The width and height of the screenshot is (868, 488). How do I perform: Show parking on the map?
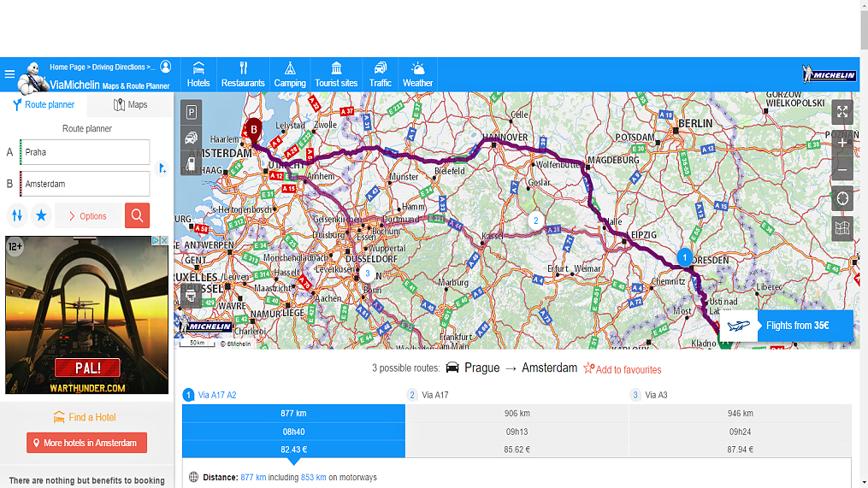191,112
